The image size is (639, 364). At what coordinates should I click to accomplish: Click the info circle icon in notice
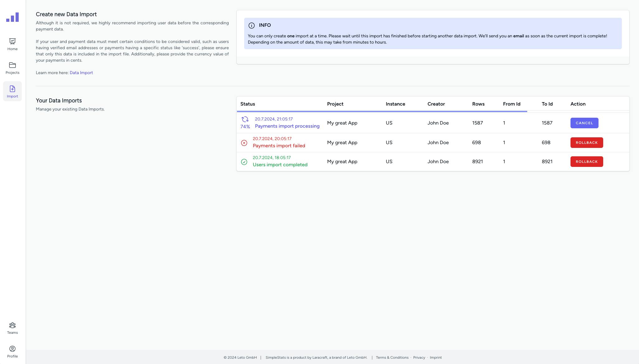[252, 26]
